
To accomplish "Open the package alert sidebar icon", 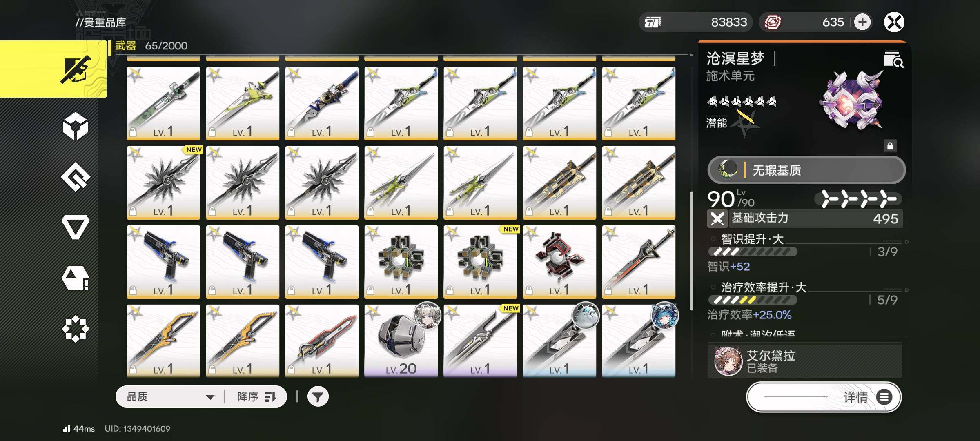I will (x=76, y=278).
